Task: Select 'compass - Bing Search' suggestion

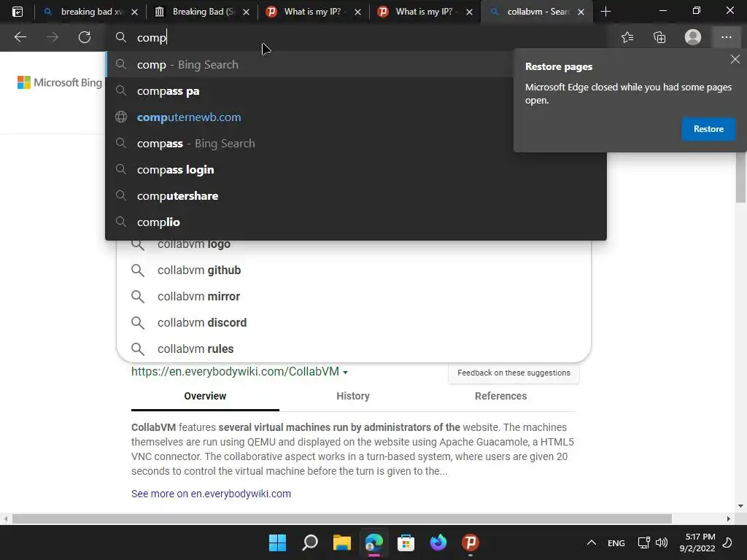Action: click(356, 144)
